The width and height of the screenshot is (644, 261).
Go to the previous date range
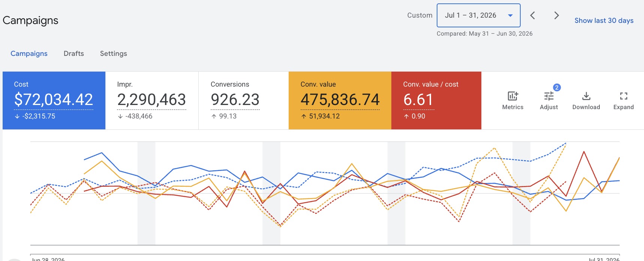click(x=532, y=15)
